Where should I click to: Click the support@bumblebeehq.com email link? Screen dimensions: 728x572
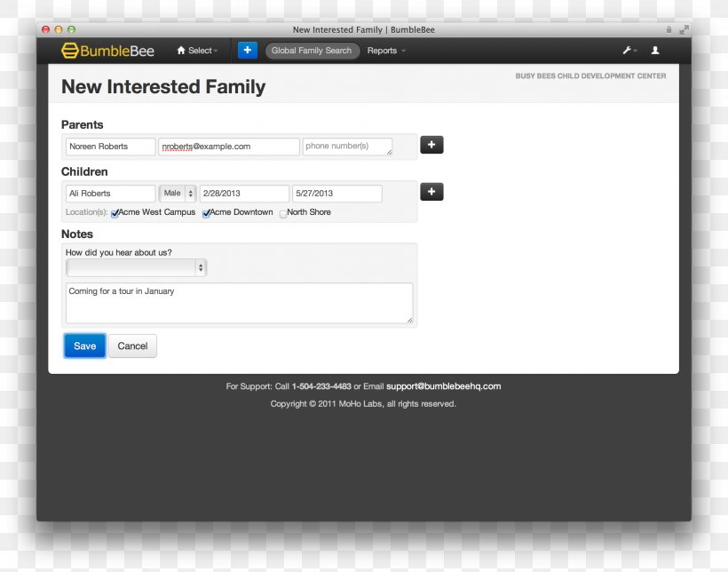click(443, 386)
